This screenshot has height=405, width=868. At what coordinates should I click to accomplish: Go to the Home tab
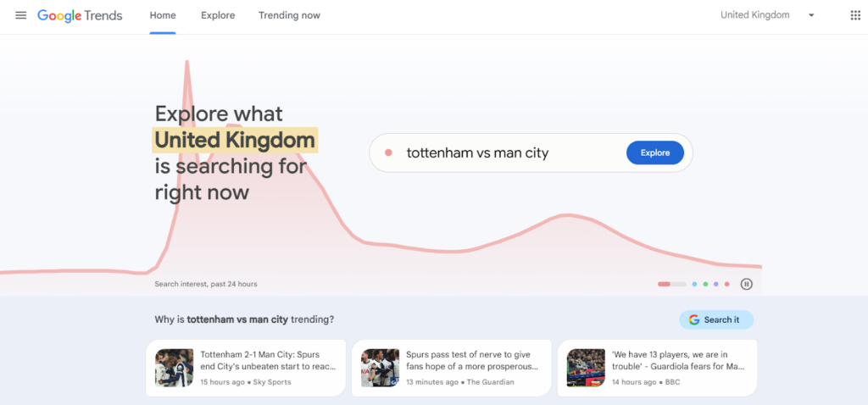(163, 15)
